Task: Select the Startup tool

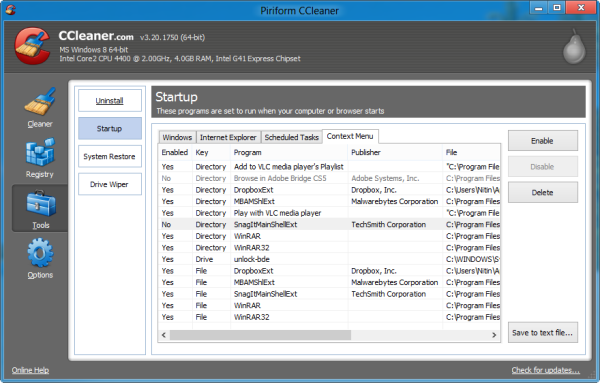Action: pyautogui.click(x=110, y=129)
